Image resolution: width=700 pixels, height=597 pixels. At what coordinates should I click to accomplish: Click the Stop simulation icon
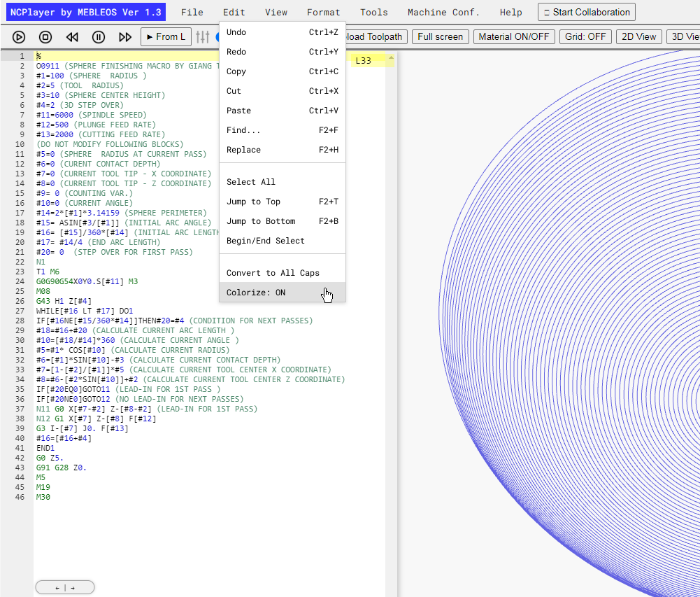point(45,37)
